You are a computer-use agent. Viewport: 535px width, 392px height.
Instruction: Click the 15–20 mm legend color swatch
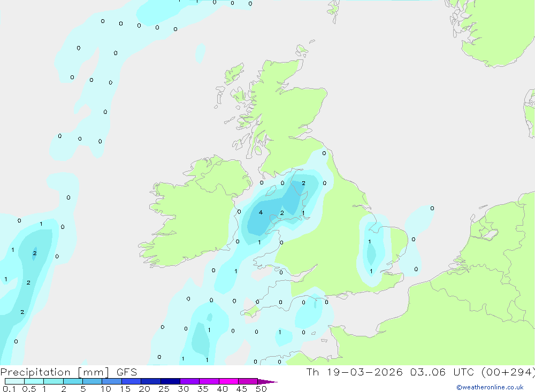(x=131, y=381)
